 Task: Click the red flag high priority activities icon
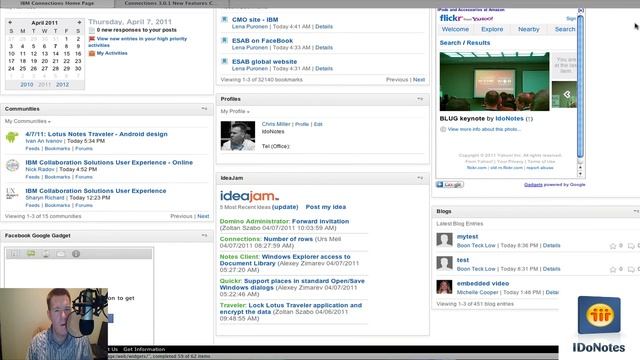pos(92,39)
